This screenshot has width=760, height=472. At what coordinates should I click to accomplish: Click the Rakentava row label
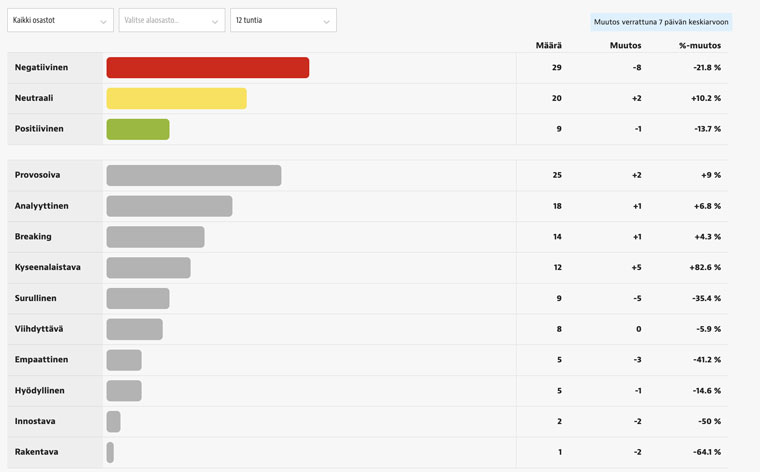click(36, 452)
